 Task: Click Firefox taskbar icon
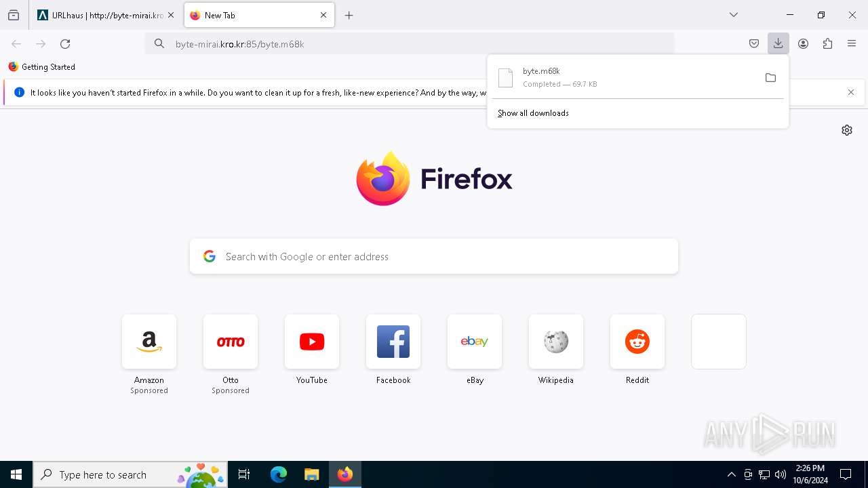(x=345, y=474)
